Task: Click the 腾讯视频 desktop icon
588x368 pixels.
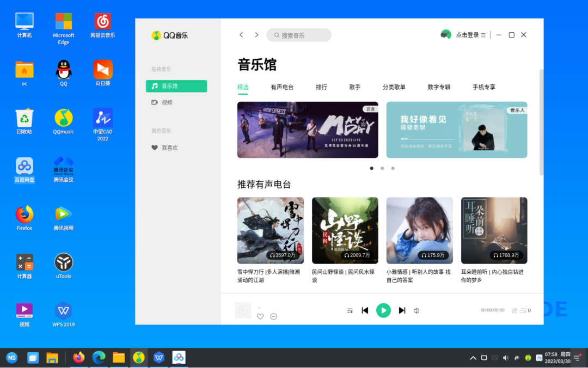Action: [x=63, y=218]
